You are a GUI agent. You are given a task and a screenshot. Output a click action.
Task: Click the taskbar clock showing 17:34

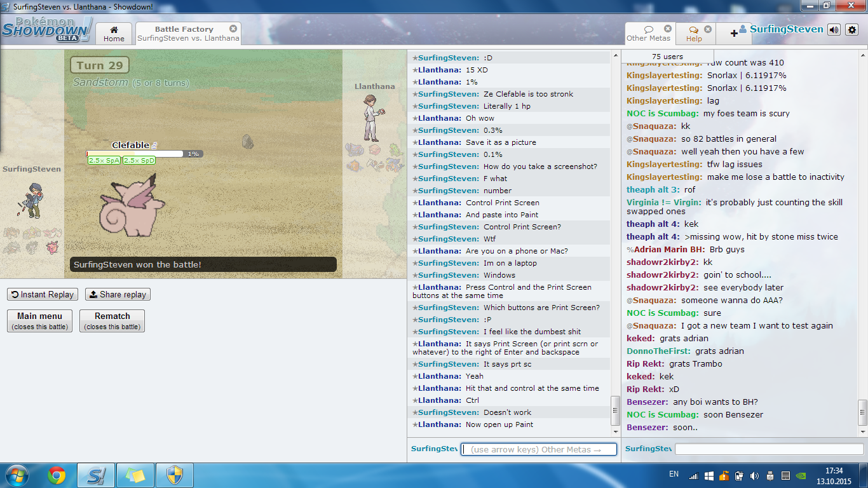point(834,476)
